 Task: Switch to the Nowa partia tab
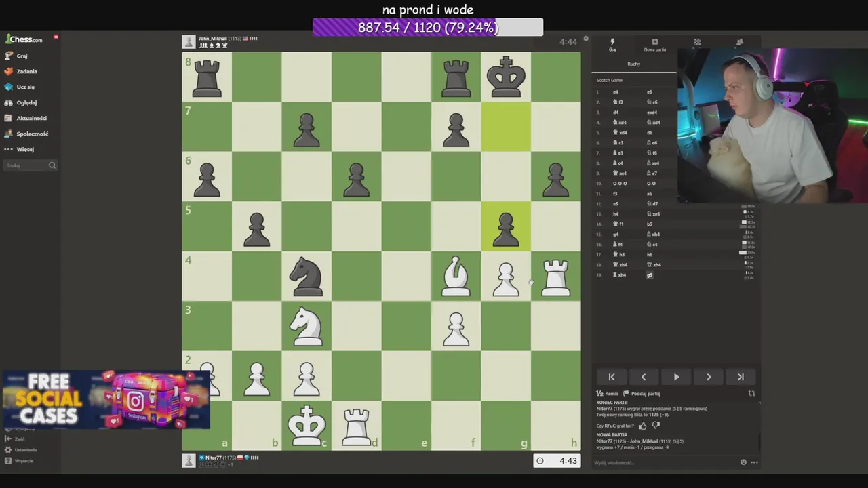(655, 45)
